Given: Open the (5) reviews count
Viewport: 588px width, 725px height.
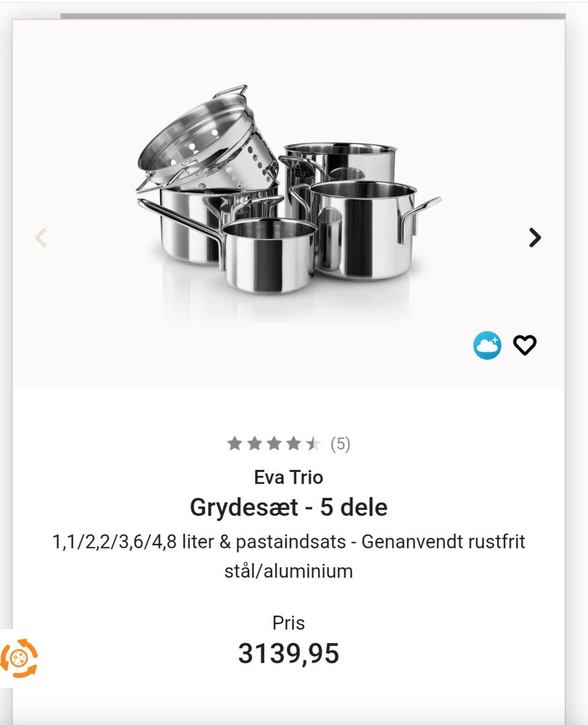Looking at the screenshot, I should coord(341,444).
